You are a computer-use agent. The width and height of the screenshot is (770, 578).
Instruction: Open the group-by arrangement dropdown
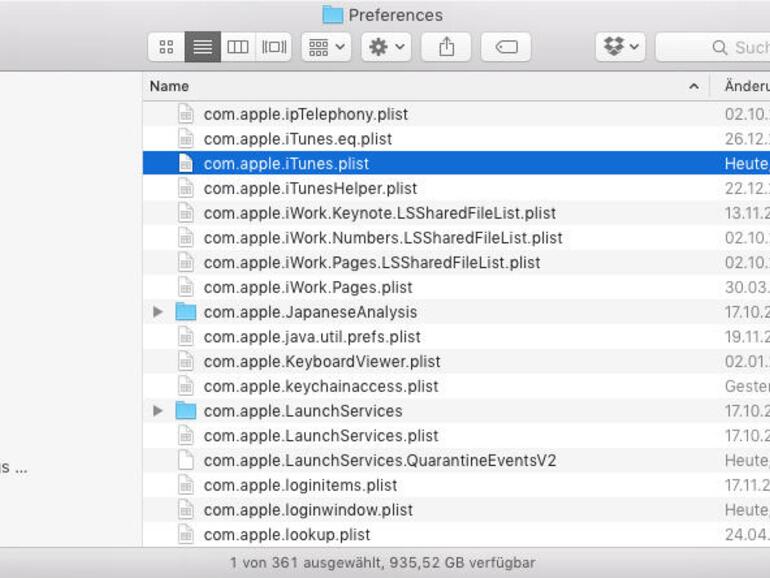click(327, 47)
